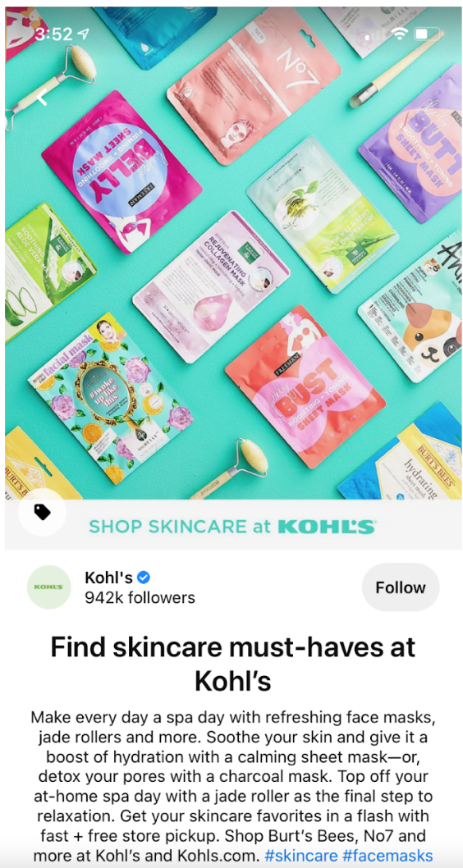Open Kohl's profile via the green logo avatar
463x868 pixels.
point(49,587)
